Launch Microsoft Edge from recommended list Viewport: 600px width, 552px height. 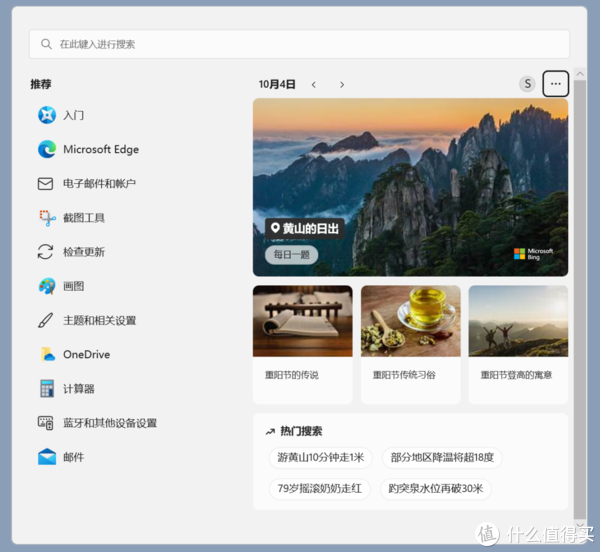coord(47,149)
